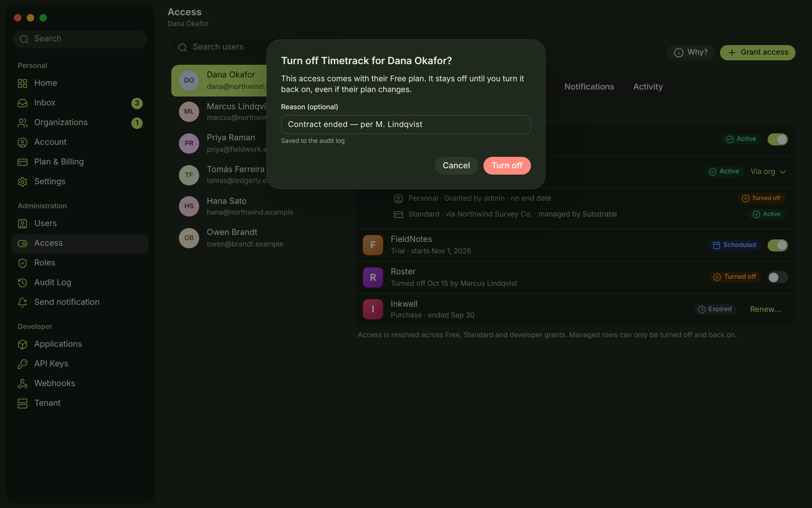Open Roles shield item

tap(80, 263)
